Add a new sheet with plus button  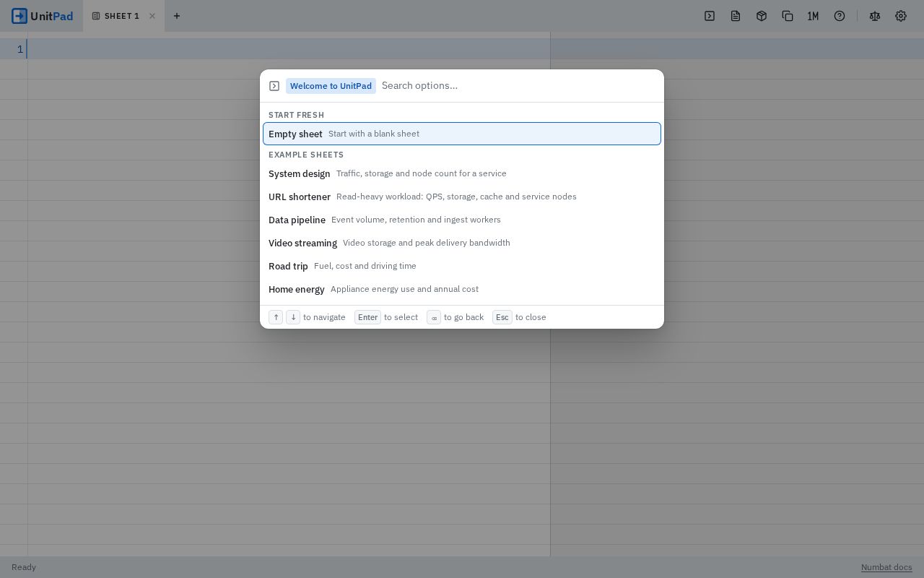coord(177,16)
